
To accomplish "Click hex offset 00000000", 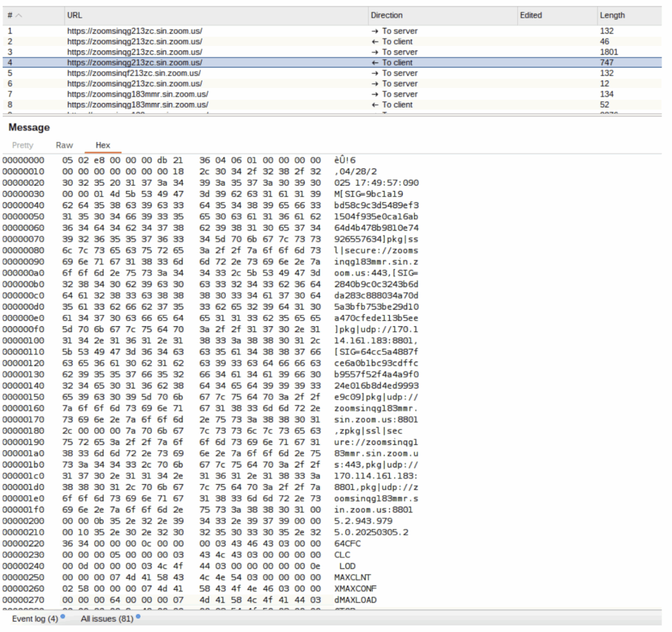I will (x=23, y=160).
